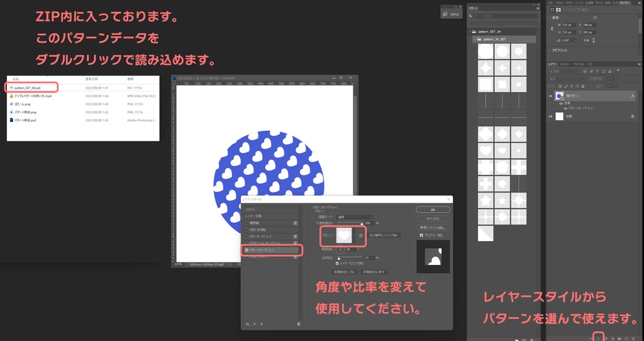Click the trash icon in the Layer Style dialog
This screenshot has height=341, width=644.
299,324
